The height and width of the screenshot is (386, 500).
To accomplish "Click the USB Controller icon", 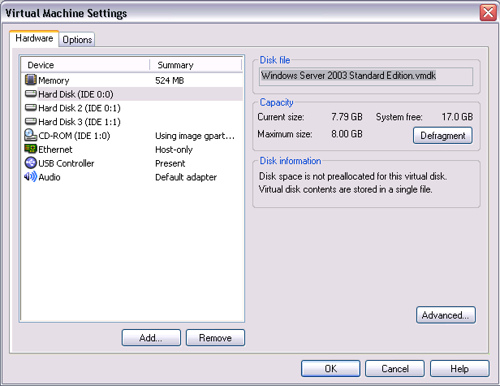I will click(31, 163).
